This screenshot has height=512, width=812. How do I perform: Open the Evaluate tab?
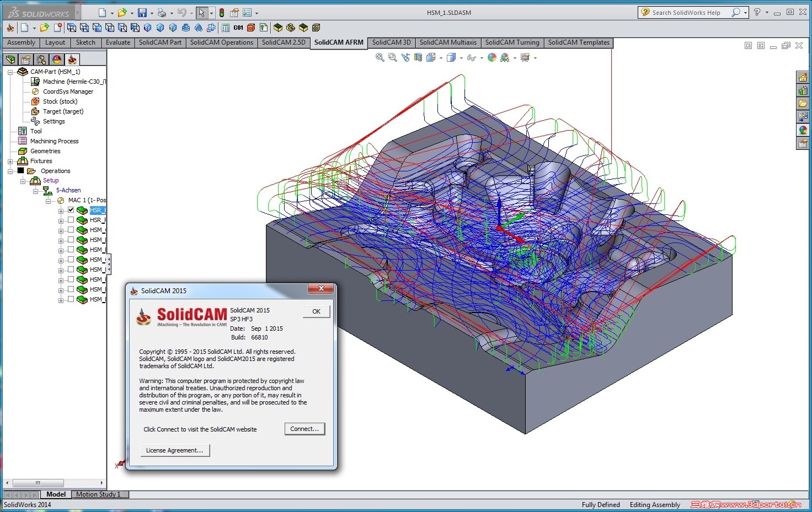point(118,42)
